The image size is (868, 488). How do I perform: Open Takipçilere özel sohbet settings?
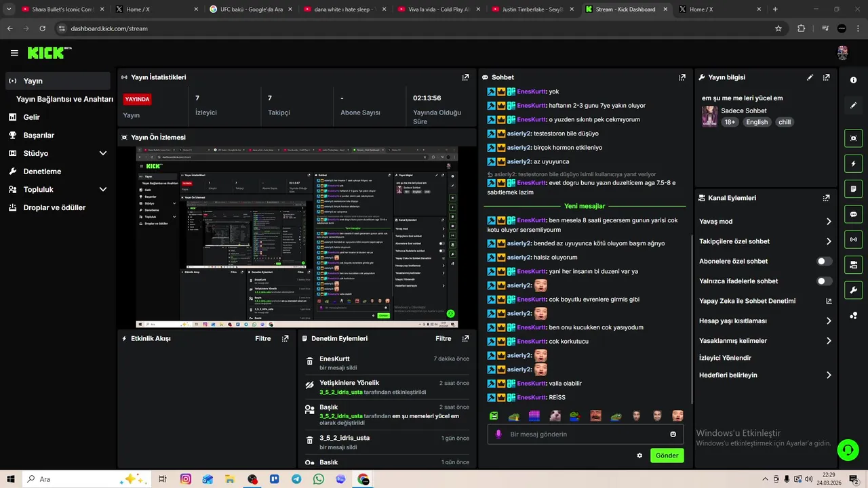pyautogui.click(x=766, y=241)
